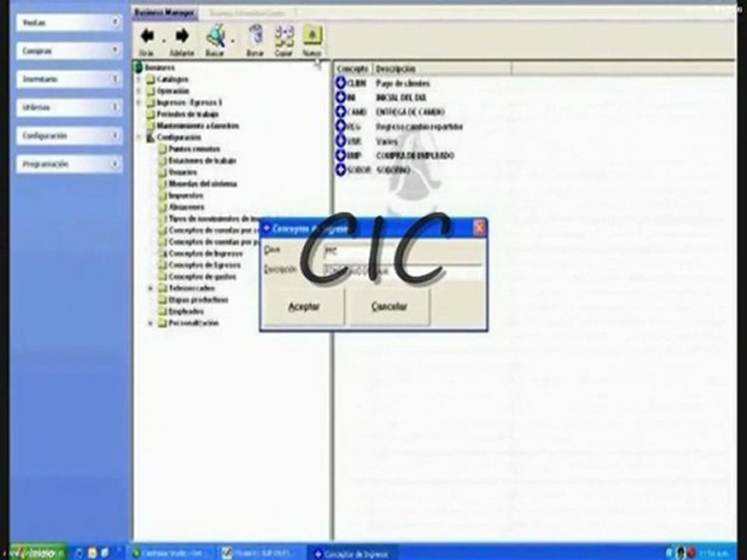
Task: Click the blue icon of the INI row
Action: (x=341, y=97)
